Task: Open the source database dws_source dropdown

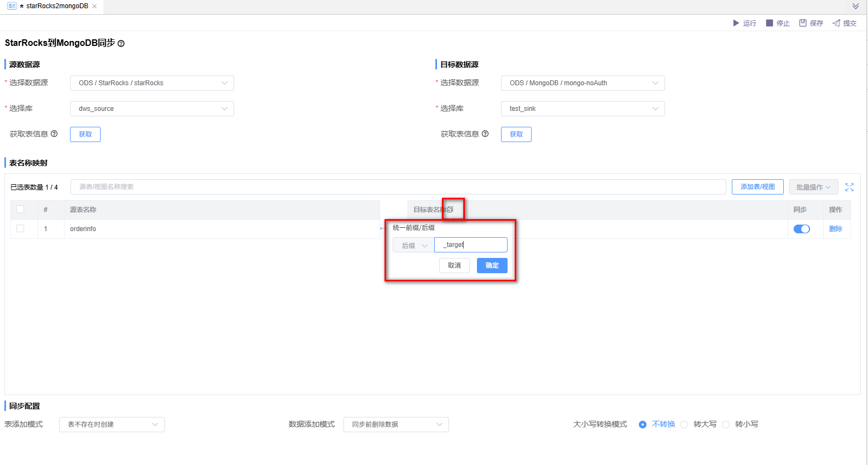Action: point(152,109)
